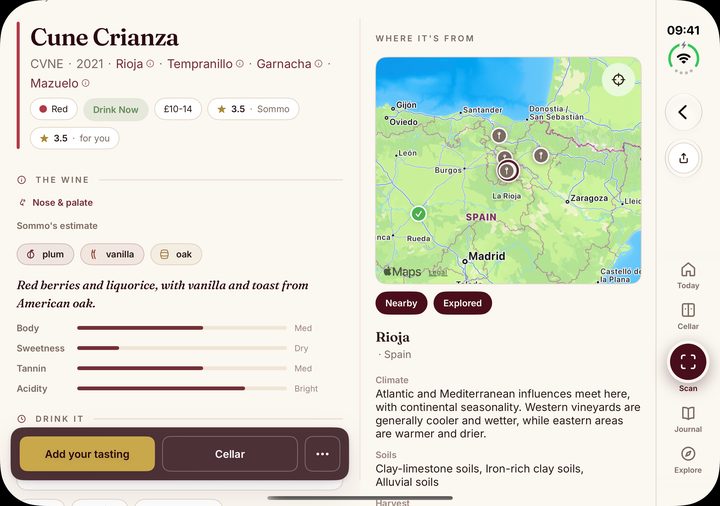
Task: Tap the 09:41 clock
Action: [x=683, y=30]
